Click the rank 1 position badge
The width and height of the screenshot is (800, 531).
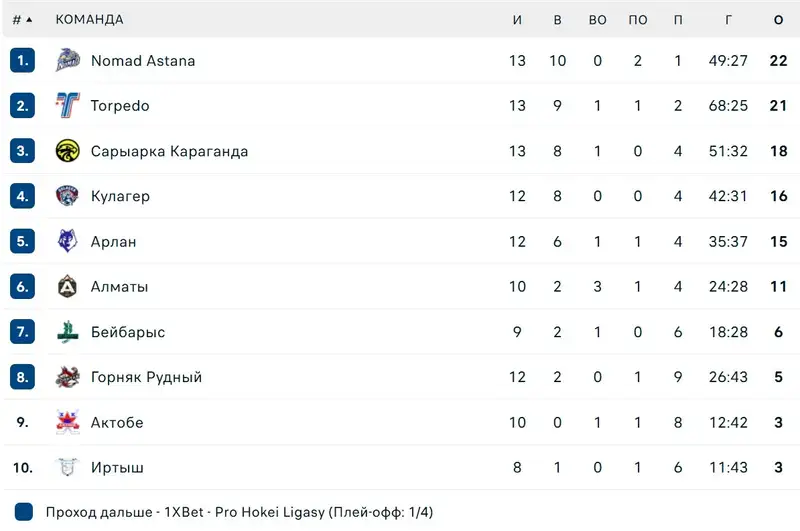click(x=23, y=61)
